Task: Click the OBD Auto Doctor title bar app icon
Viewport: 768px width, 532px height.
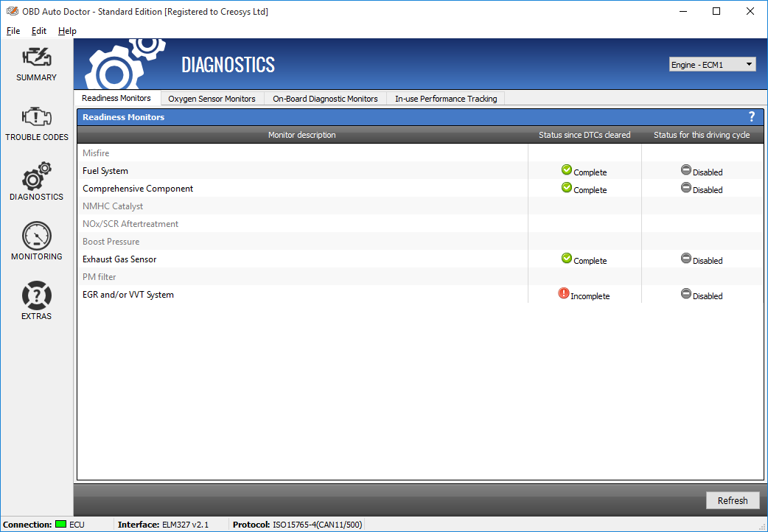Action: [x=13, y=11]
